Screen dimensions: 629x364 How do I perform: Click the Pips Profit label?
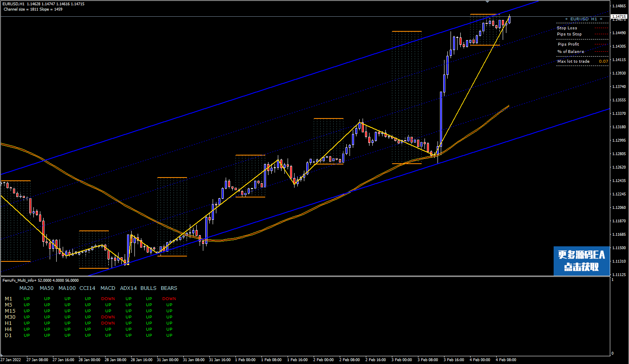568,44
